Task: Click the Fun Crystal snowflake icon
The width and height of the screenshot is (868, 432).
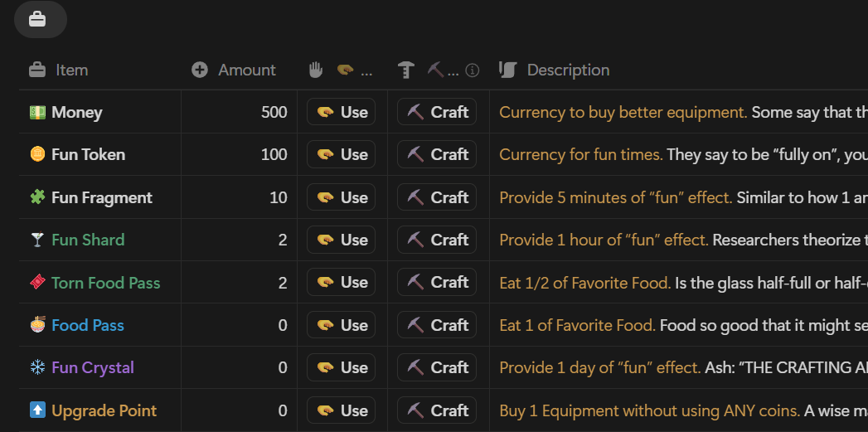Action: tap(37, 367)
